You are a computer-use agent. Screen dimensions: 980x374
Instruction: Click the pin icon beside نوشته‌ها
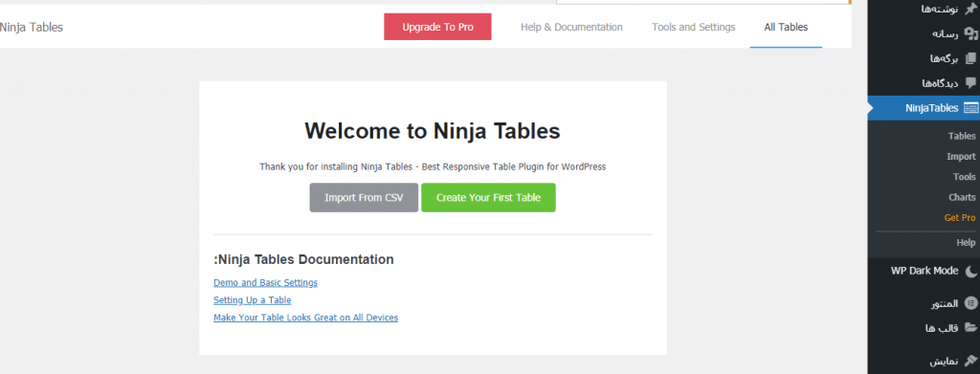[970, 9]
